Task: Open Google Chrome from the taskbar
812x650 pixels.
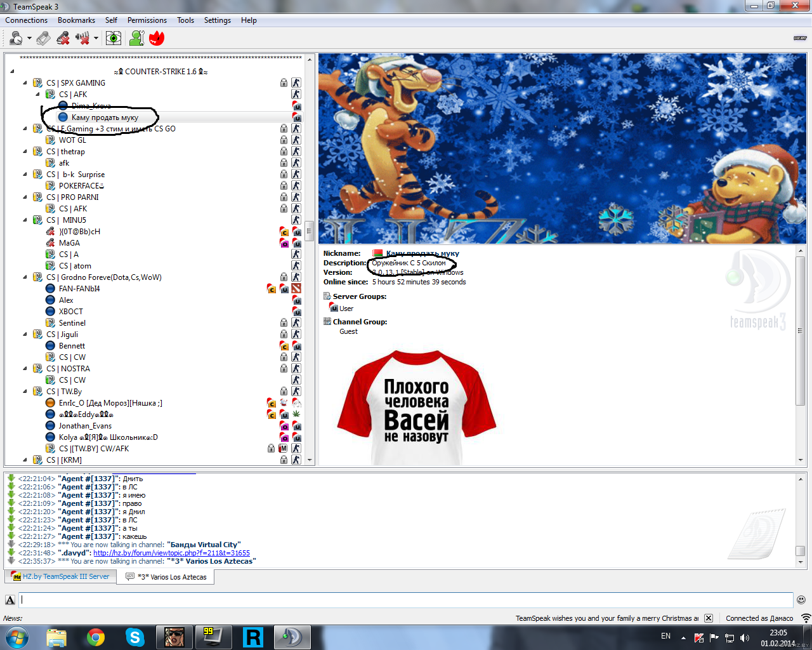Action: click(x=96, y=637)
